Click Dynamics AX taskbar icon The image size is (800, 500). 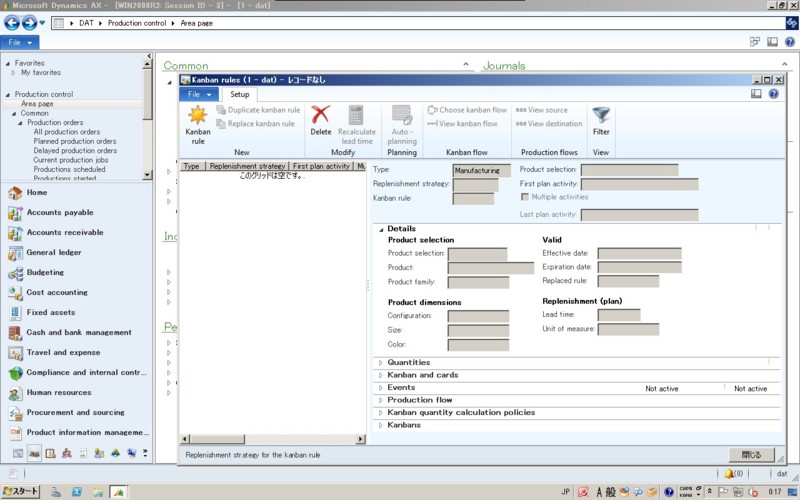pos(118,492)
